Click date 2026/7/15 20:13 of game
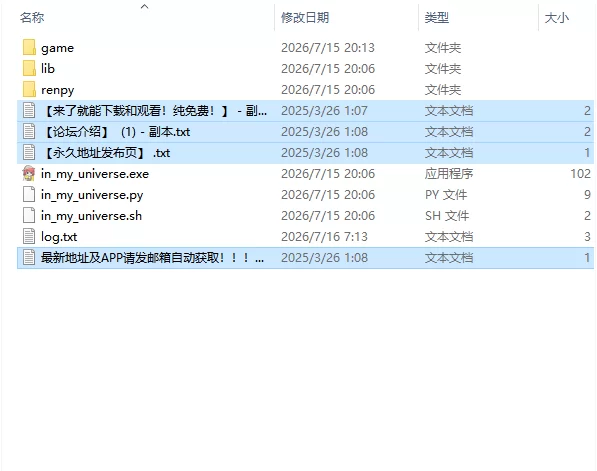 [x=328, y=48]
